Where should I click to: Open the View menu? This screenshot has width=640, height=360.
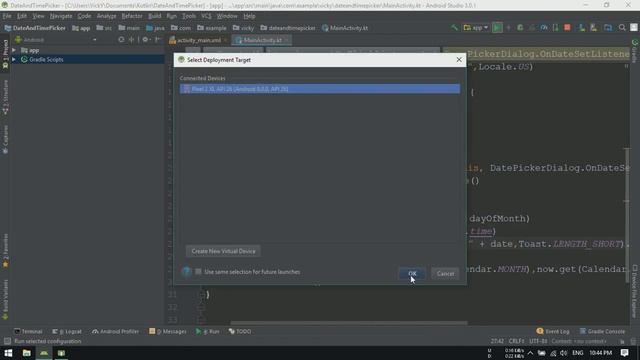[38, 16]
